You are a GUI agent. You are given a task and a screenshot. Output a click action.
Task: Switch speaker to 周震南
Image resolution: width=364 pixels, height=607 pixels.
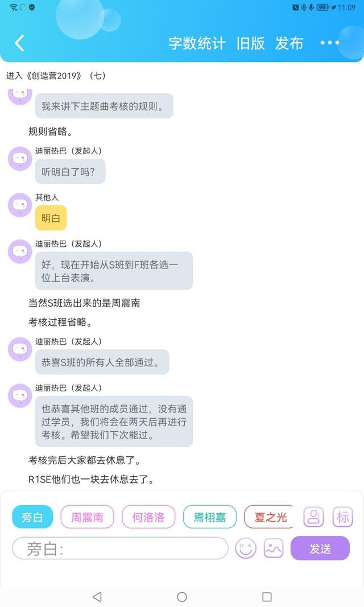pyautogui.click(x=87, y=517)
